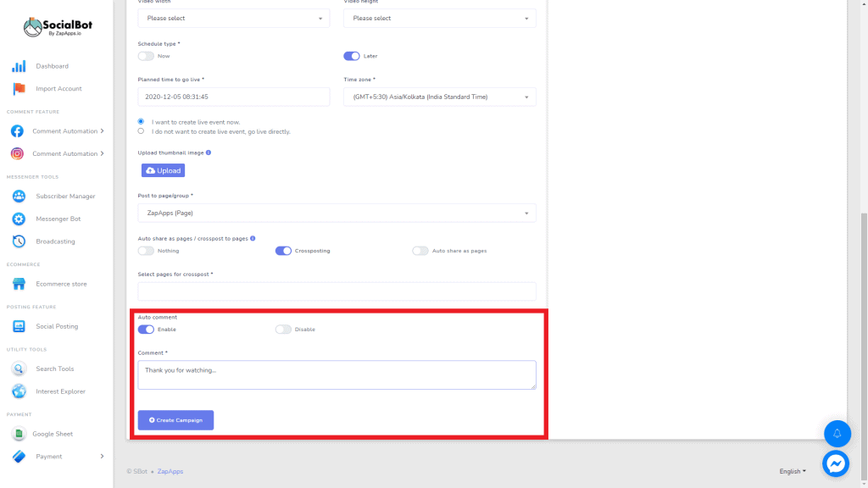Click Interest Explorer globe icon

[x=19, y=391]
